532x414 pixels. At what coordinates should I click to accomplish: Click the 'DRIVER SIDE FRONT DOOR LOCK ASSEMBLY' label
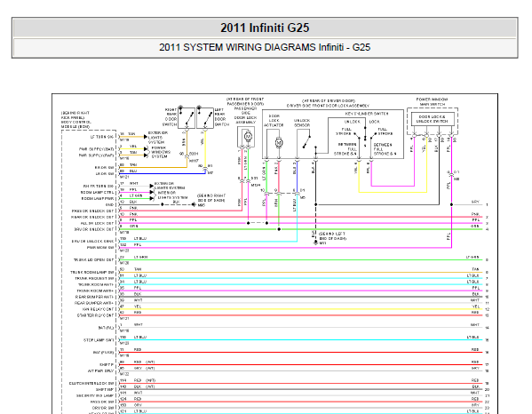click(x=328, y=106)
